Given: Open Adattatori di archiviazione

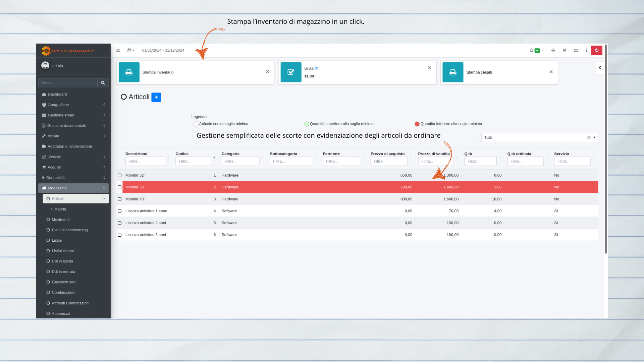Looking at the screenshot, I should (x=73, y=146).
